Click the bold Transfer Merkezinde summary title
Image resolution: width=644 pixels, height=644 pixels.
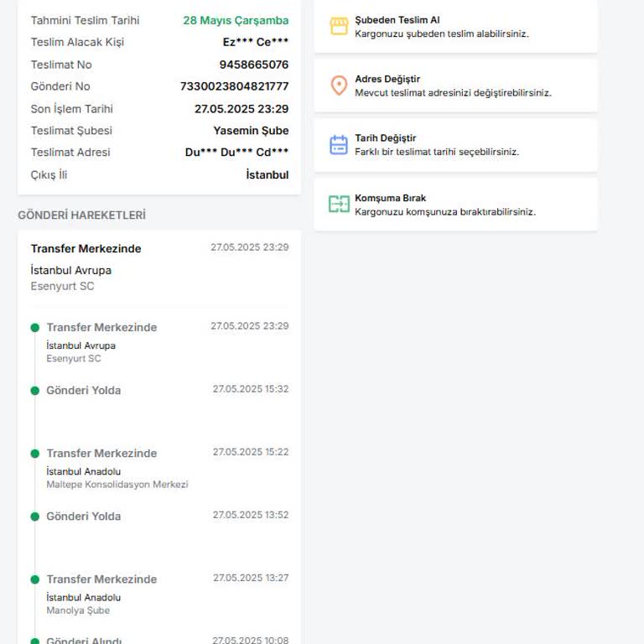[x=86, y=249]
